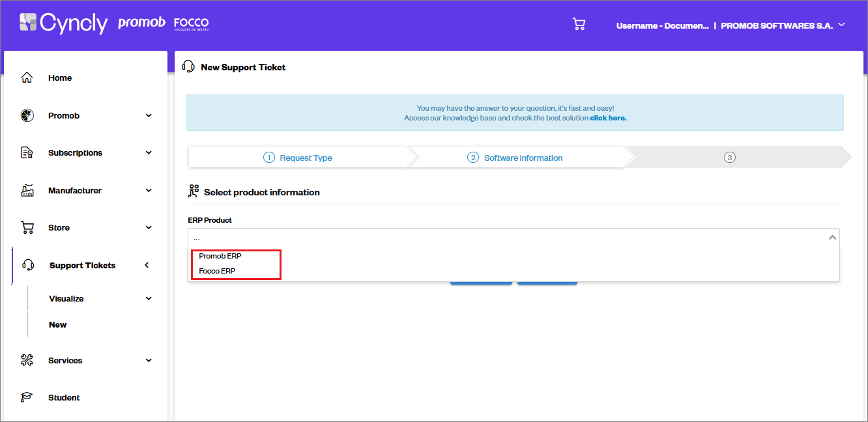
Task: Click the Store menu label
Action: click(x=59, y=227)
